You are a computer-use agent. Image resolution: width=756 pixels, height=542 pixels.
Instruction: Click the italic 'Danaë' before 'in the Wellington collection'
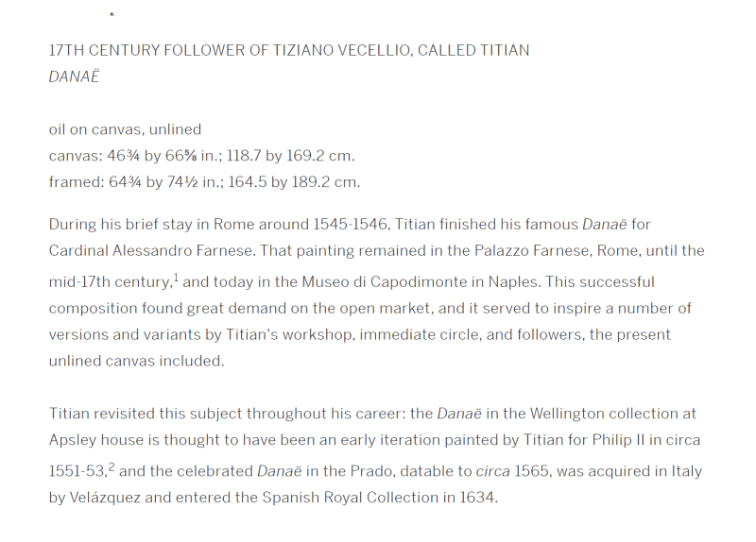click(x=459, y=414)
